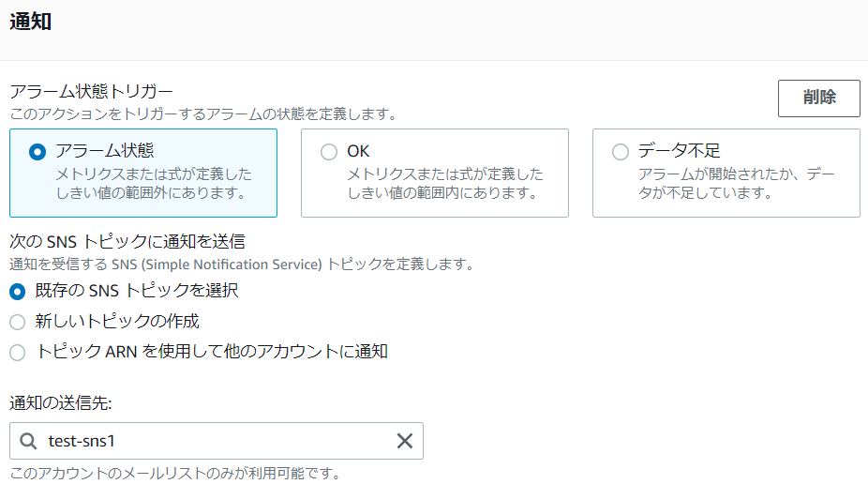Select the データ不足 radio option

pyautogui.click(x=620, y=152)
